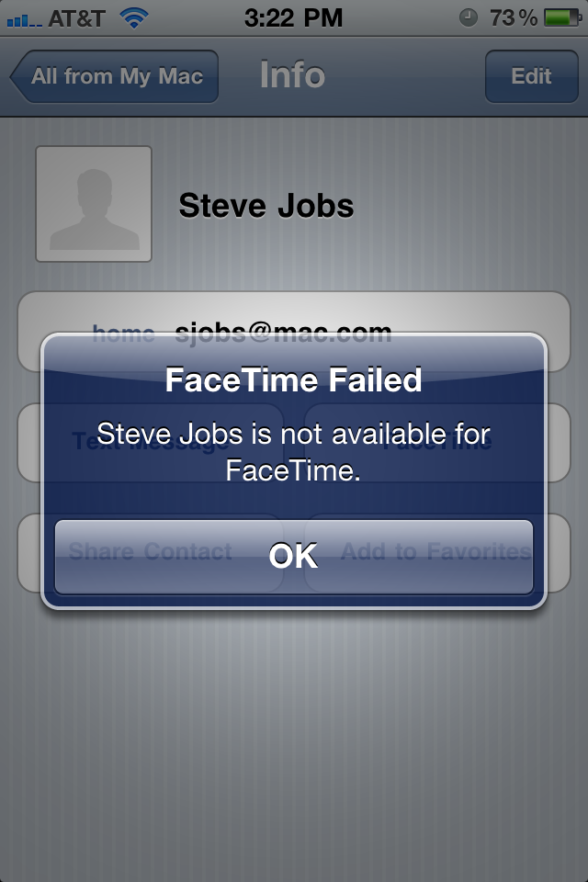This screenshot has height=882, width=588.
Task: Tap the battery icon in status bar
Action: click(x=562, y=18)
